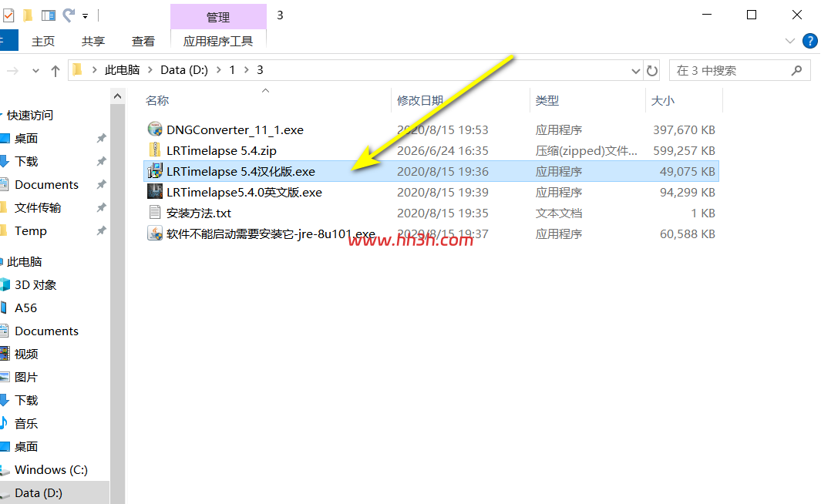Viewport: 821px width, 504px height.
Task: Click folder 3 in the address breadcrumb
Action: [x=260, y=70]
